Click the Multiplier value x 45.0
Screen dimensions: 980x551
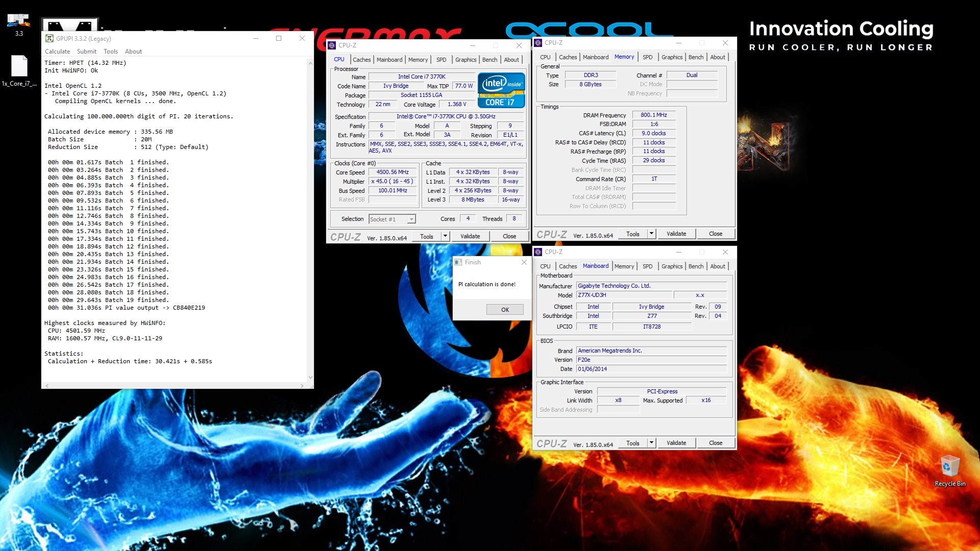[393, 182]
